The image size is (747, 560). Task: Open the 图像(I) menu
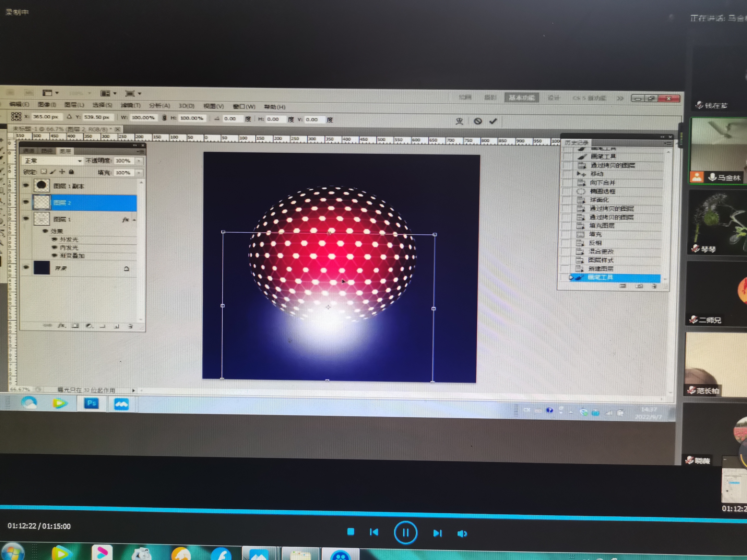[47, 105]
